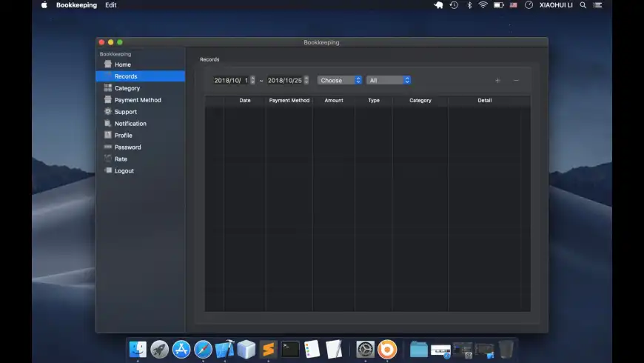Sort by Amount column header
Screen dimensions: 644x363
click(334, 101)
